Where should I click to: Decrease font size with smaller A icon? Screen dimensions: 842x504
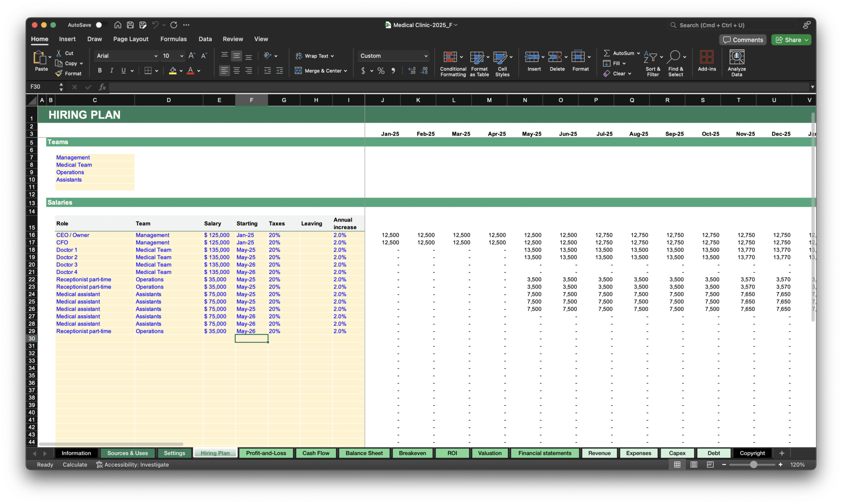click(204, 55)
